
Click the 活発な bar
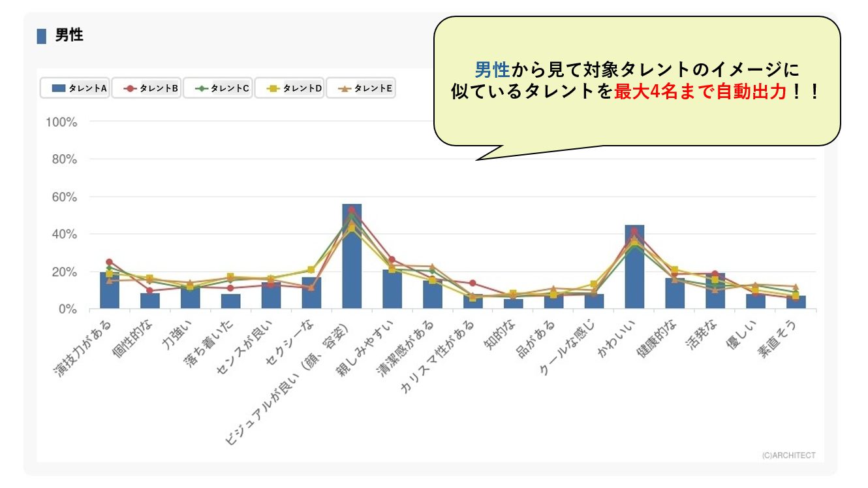click(x=715, y=291)
